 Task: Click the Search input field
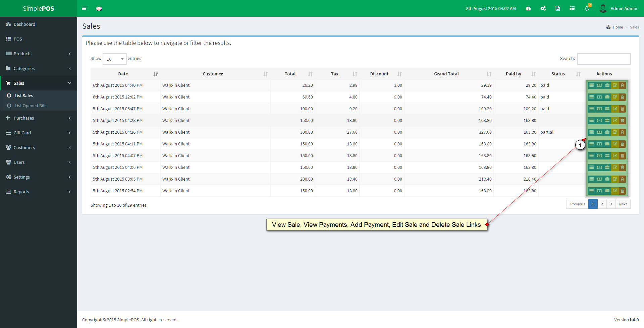point(603,59)
